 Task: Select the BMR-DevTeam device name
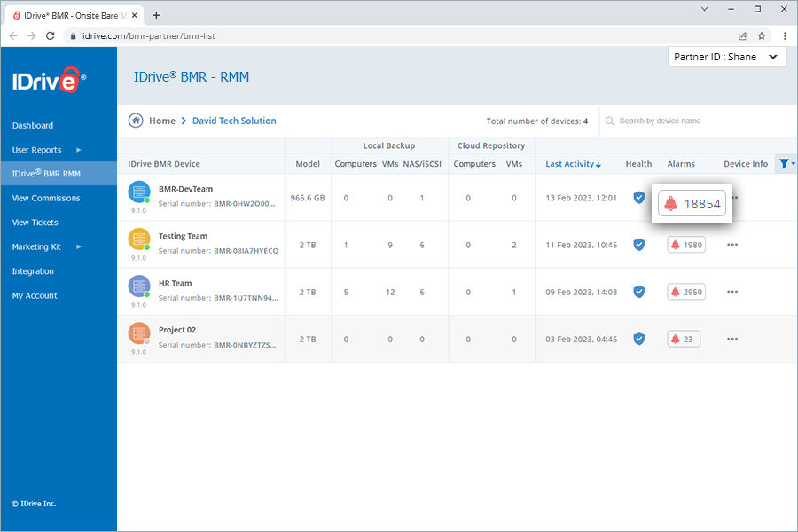click(x=186, y=189)
